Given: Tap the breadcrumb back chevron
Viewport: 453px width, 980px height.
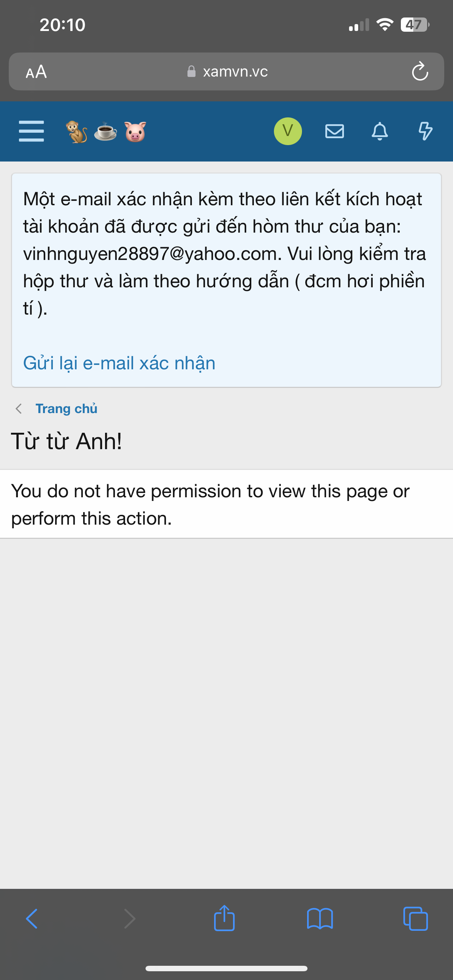Looking at the screenshot, I should pos(18,409).
